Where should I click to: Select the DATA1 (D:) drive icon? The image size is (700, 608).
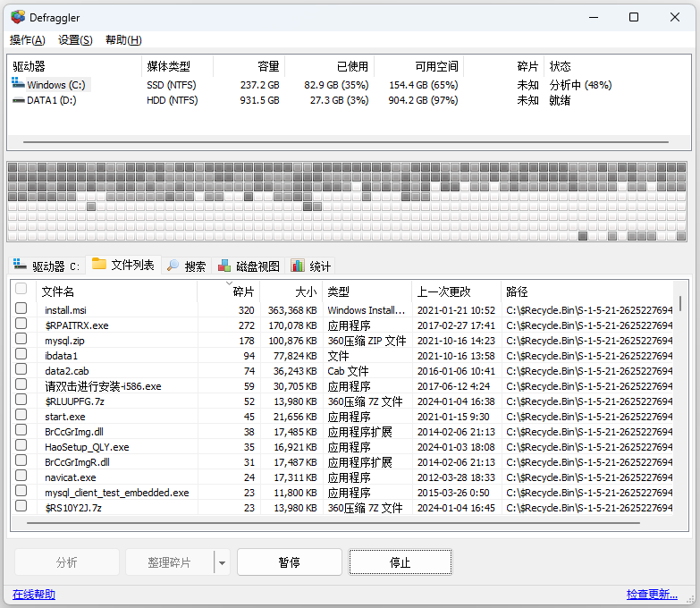[x=18, y=101]
